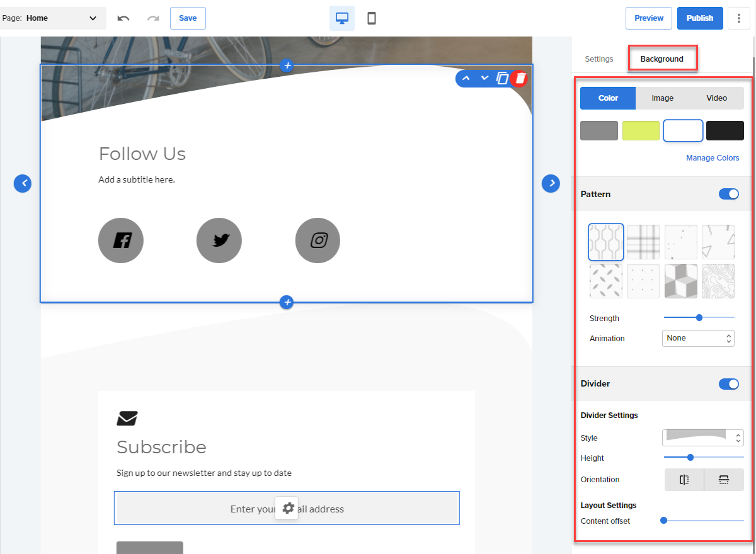Select the Image background type
Viewport: 756px width, 554px height.
663,98
